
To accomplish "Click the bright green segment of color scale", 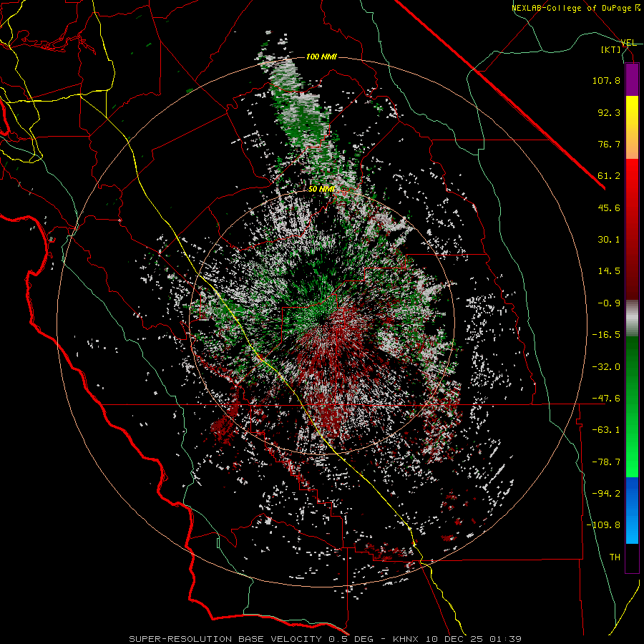I will point(632,406).
